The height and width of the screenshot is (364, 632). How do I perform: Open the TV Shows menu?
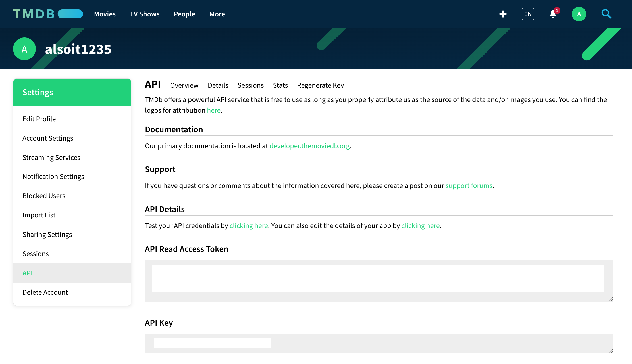coord(144,14)
